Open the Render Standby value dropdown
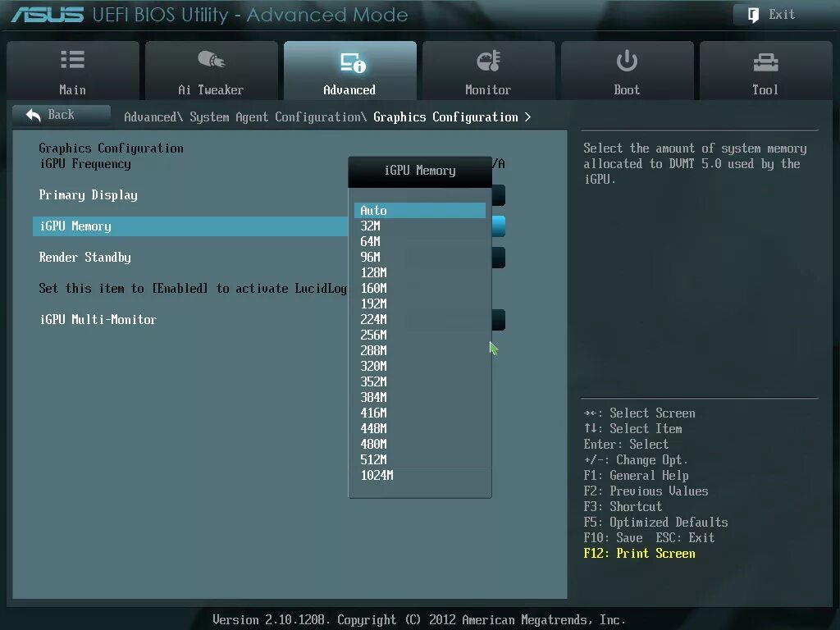 pos(498,257)
